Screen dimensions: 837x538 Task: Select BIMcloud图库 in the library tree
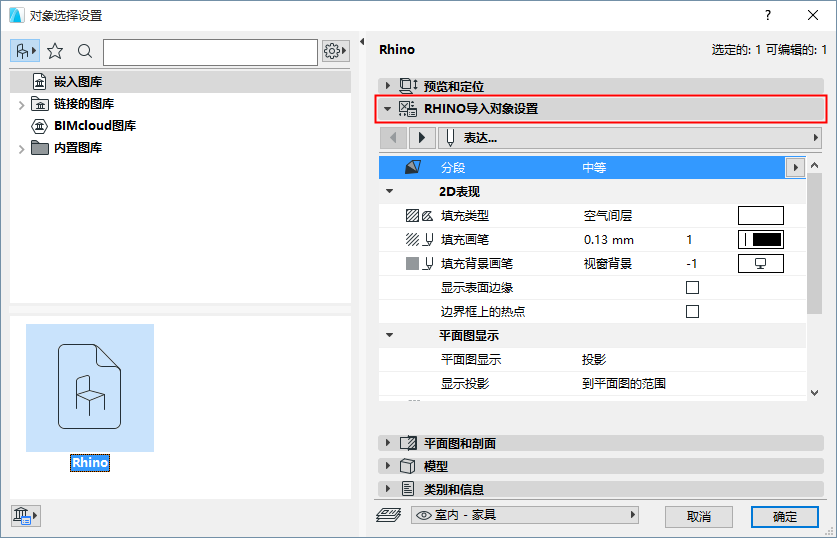click(x=94, y=126)
